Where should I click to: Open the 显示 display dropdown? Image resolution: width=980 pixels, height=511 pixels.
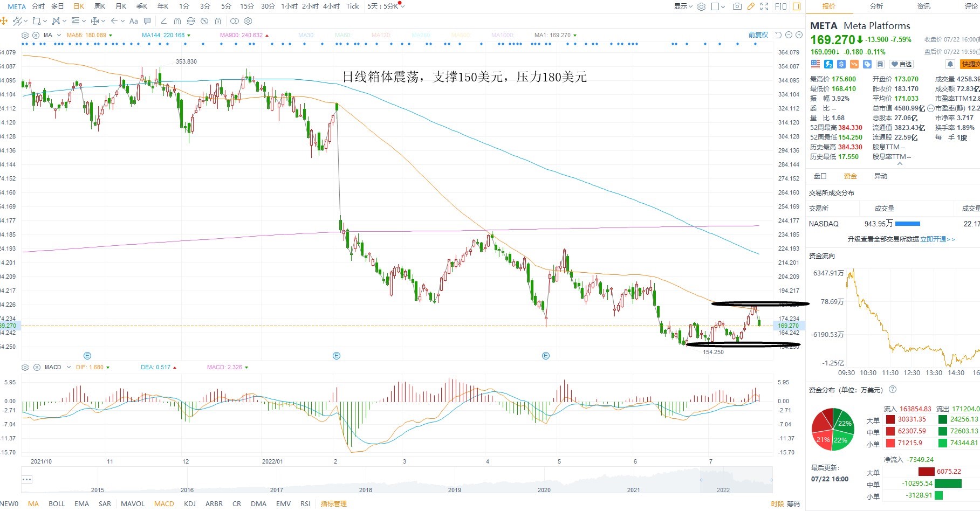pos(683,6)
